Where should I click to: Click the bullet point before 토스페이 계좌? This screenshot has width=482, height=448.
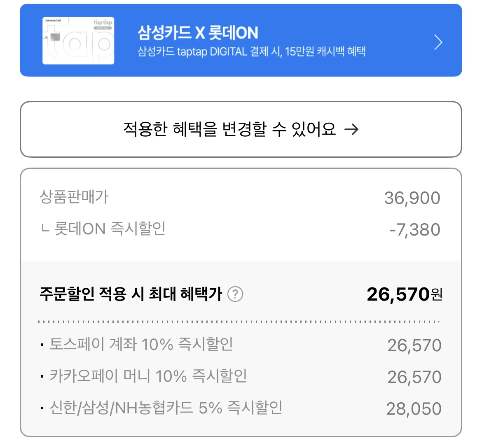[42, 345]
